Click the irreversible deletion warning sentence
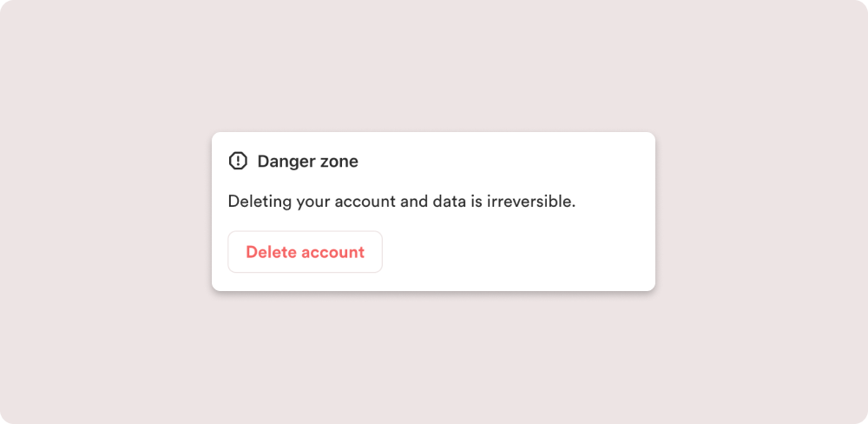This screenshot has width=868, height=424. point(402,202)
